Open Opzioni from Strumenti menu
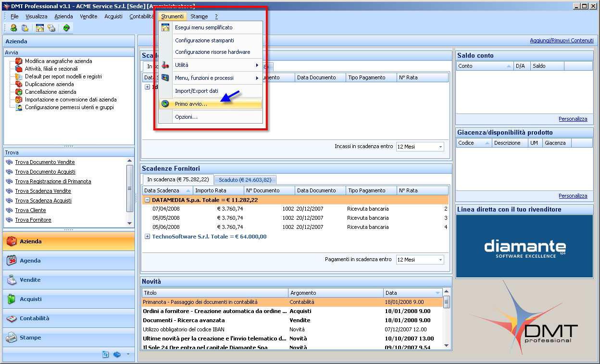The height and width of the screenshot is (364, 600). [211, 117]
